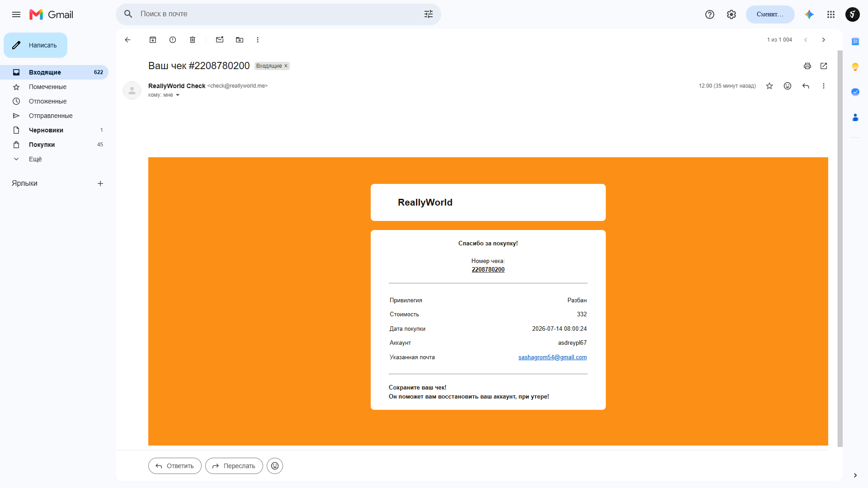Delete this email with trash icon
This screenshot has width=868, height=488.
tap(193, 40)
